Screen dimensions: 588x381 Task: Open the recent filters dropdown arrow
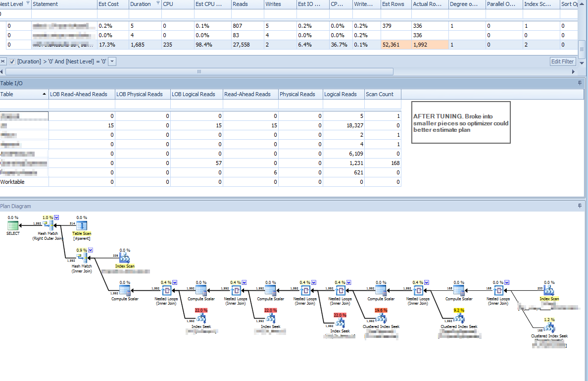point(112,61)
